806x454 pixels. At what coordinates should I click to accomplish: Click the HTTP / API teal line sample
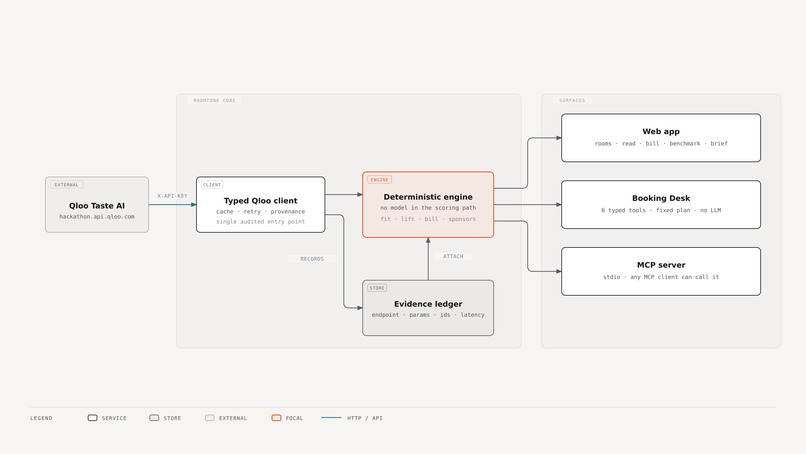click(x=331, y=417)
